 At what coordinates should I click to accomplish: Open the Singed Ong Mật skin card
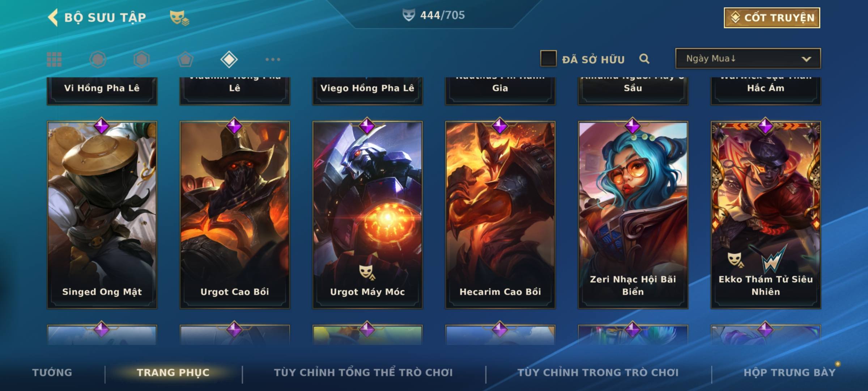click(x=102, y=215)
